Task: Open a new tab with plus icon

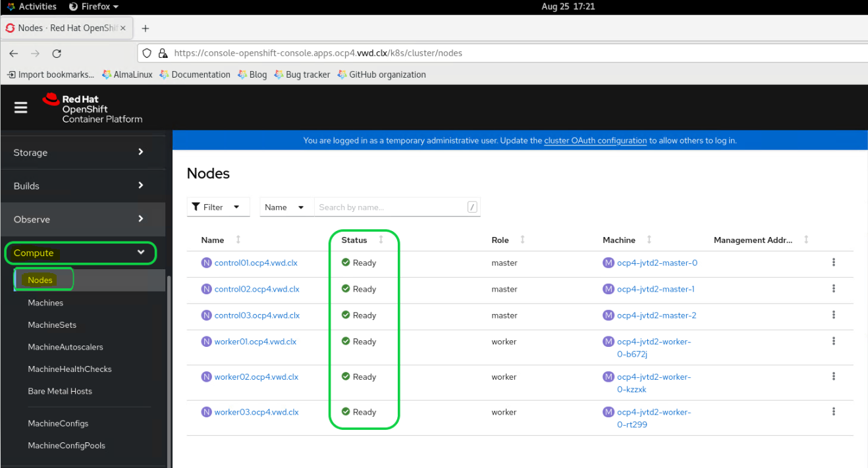Action: [146, 28]
